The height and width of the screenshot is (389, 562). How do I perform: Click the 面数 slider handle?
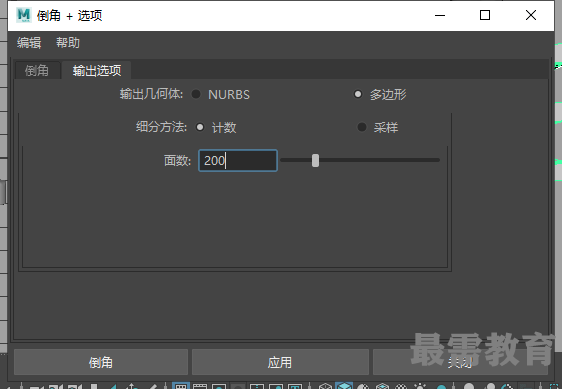[x=315, y=160]
